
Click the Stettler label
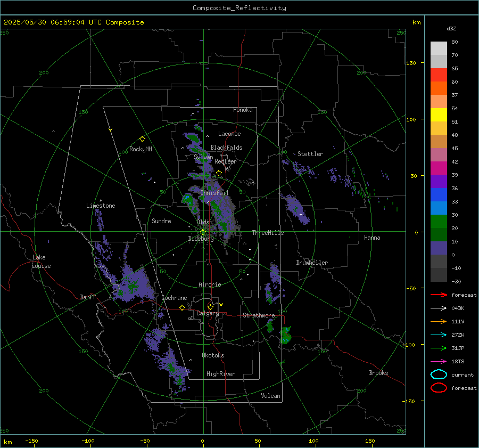click(x=310, y=154)
